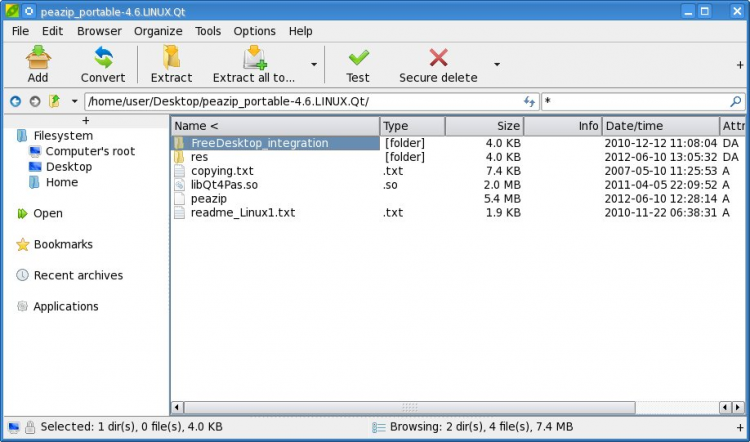This screenshot has height=442, width=750.
Task: Click the refresh icon in address bar
Action: point(529,101)
